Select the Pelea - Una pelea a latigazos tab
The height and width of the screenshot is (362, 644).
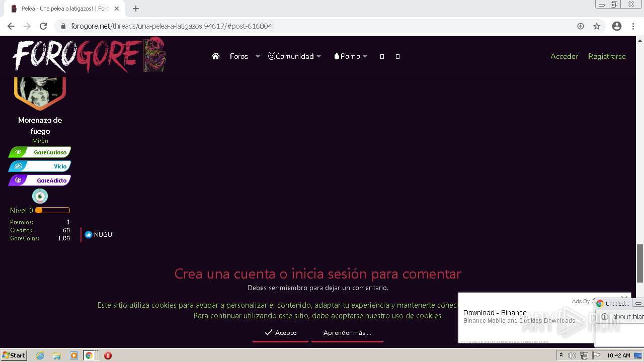pyautogui.click(x=65, y=9)
